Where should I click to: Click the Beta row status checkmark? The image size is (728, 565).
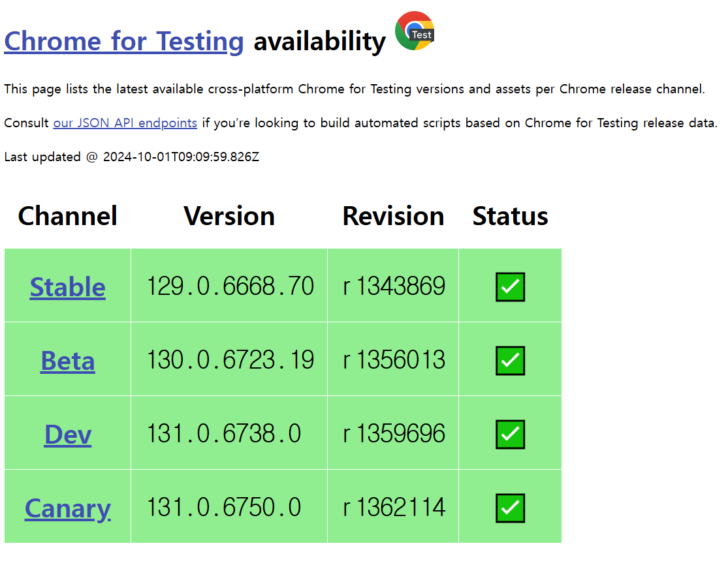point(510,360)
